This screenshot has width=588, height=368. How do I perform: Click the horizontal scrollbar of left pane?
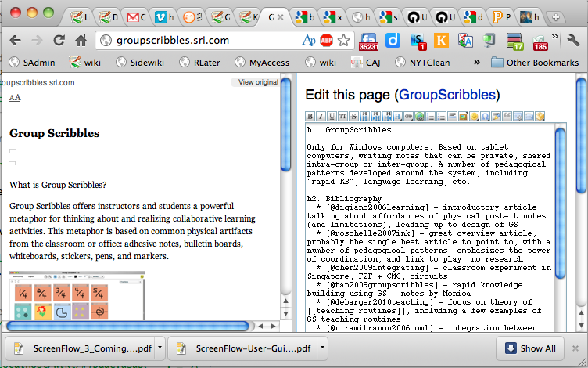point(127,326)
